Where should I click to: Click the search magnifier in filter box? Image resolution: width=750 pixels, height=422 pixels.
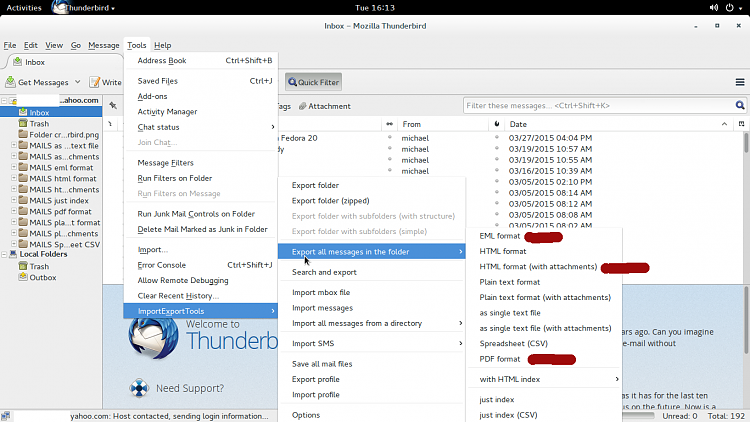point(739,106)
